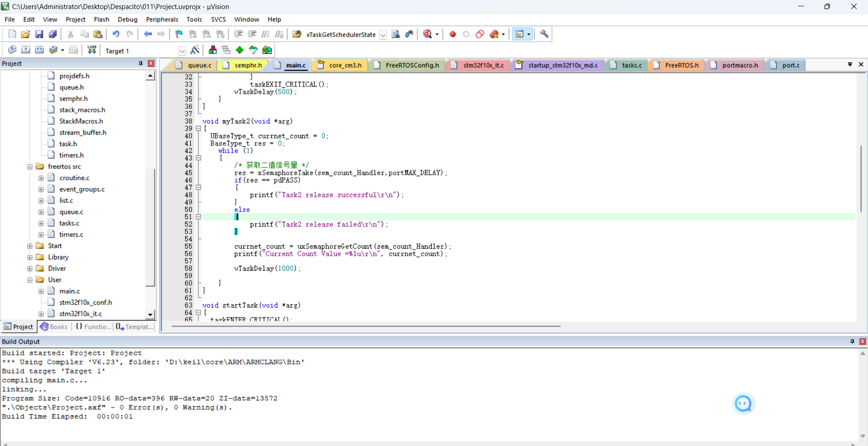The image size is (868, 446).
Task: Expand the tasks.c node in project tree
Action: [x=41, y=223]
